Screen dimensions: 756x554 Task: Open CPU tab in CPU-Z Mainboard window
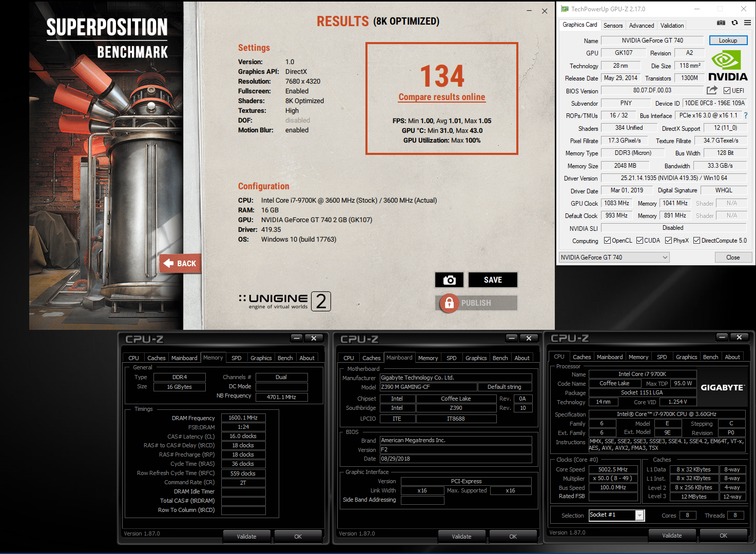coord(348,358)
